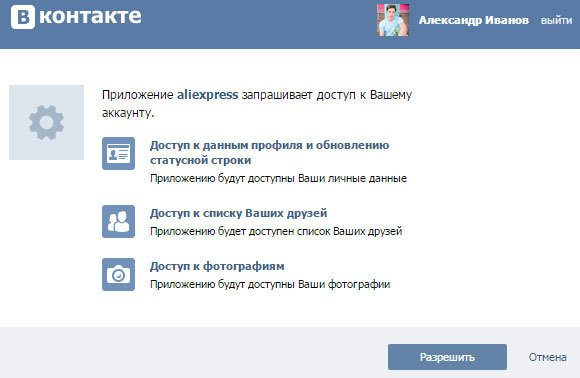Click the friends list permission icon
Viewport: 580px width, 378px height.
118,221
